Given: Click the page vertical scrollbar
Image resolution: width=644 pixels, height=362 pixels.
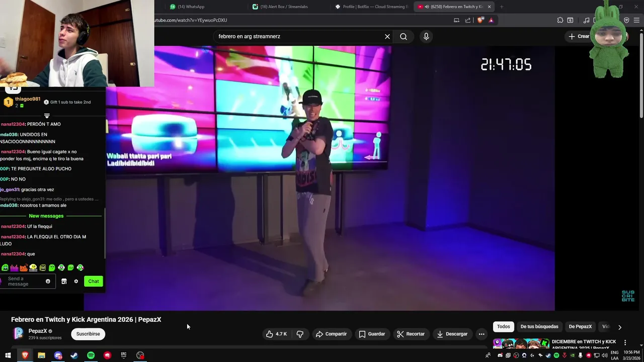Looking at the screenshot, I should click(x=641, y=75).
